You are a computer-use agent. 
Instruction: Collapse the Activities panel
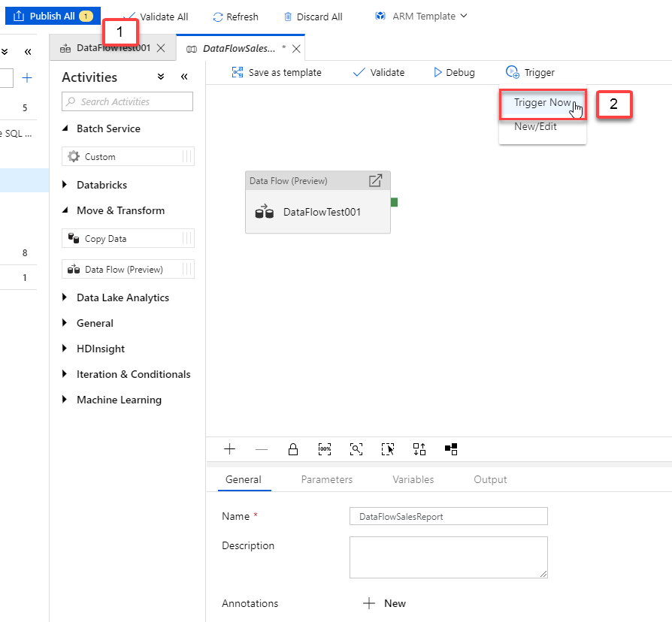[184, 77]
